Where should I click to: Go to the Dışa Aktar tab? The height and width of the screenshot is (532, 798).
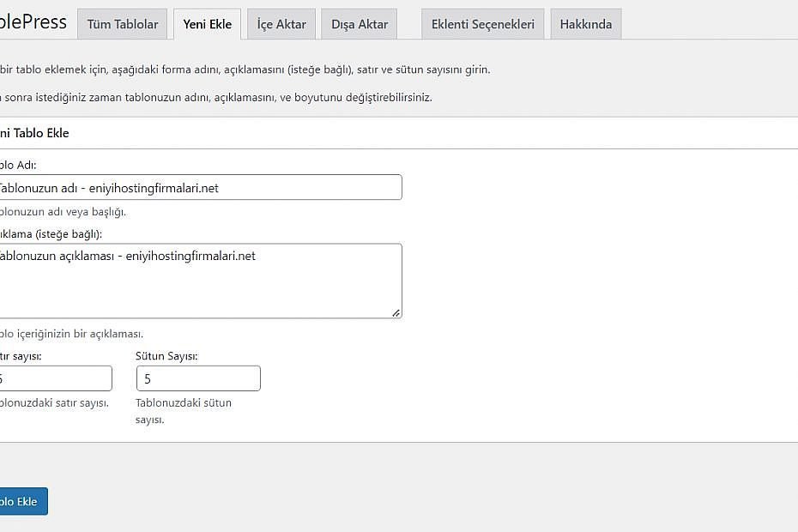coord(360,24)
